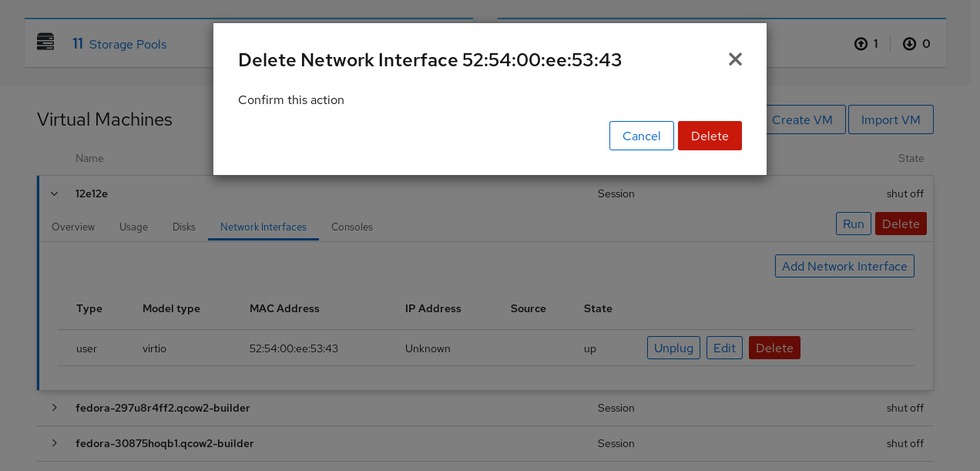The width and height of the screenshot is (980, 471).
Task: Expand the fedora-297u8r4ff2.qcow2-builder row
Action: click(54, 407)
